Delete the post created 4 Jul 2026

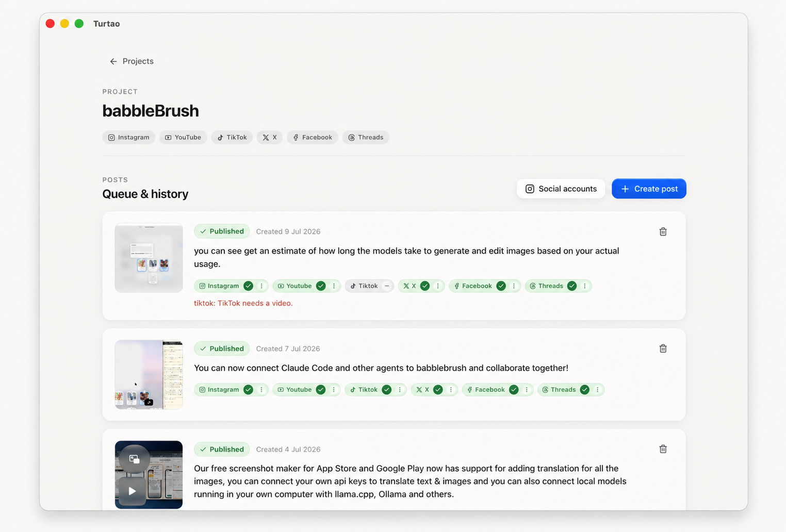tap(663, 450)
